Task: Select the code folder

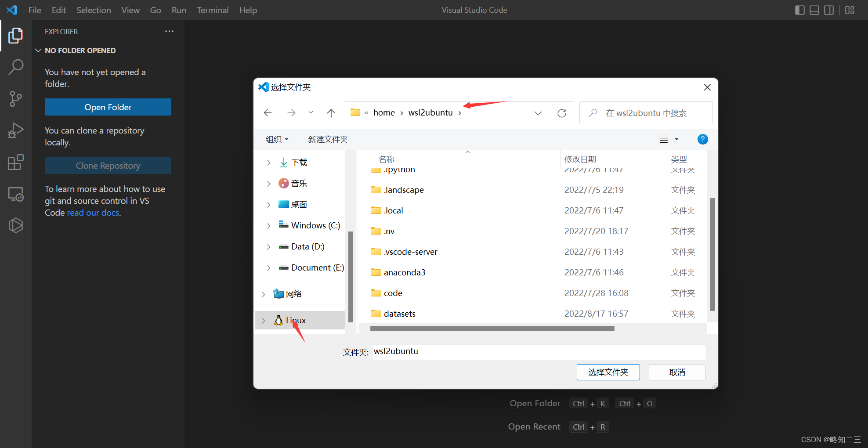Action: 393,293
